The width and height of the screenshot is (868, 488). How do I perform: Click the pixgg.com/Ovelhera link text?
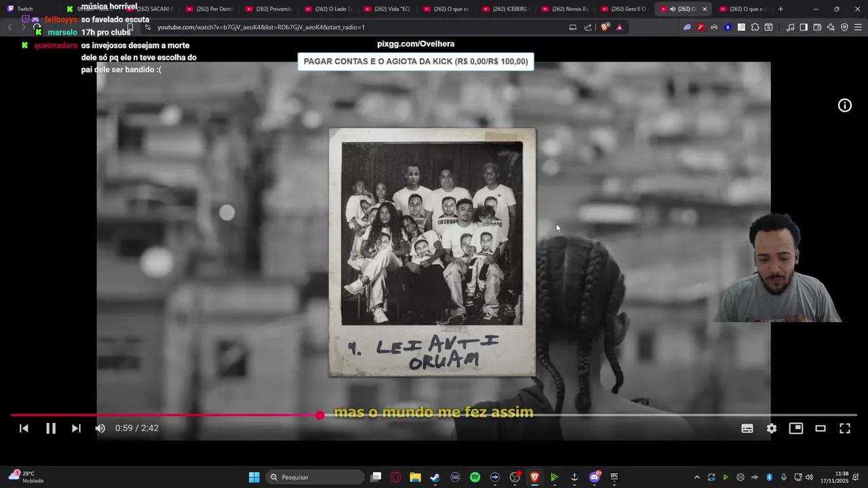pyautogui.click(x=416, y=44)
